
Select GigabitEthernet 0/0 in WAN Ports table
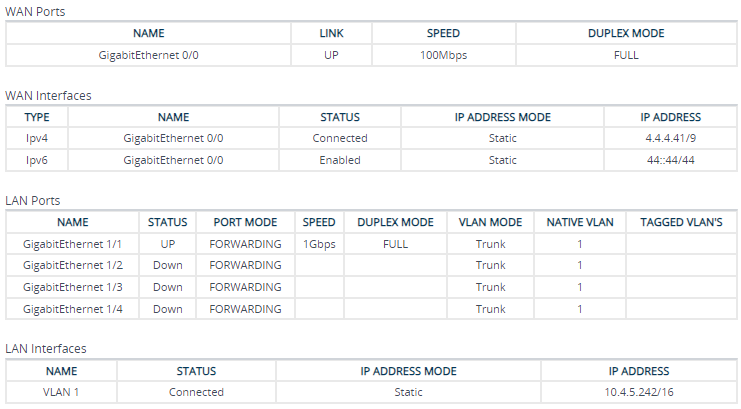(148, 55)
